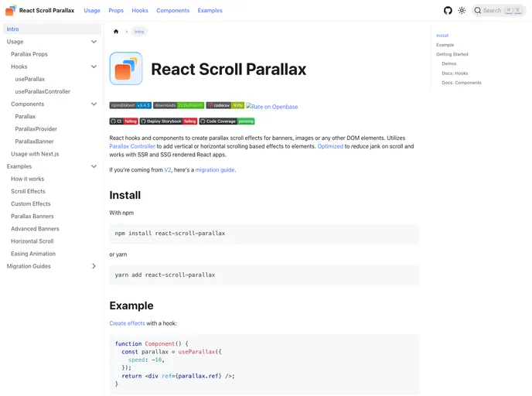Click the home breadcrumb icon
532x396 pixels.
(x=116, y=32)
